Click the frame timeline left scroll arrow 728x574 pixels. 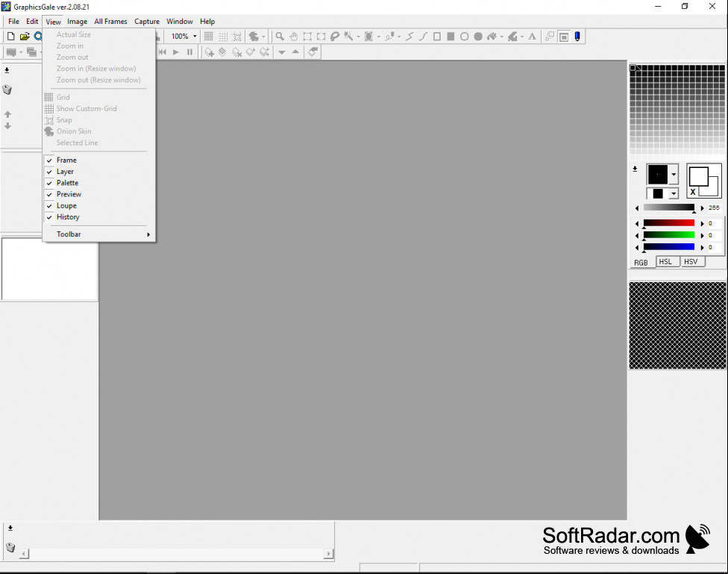pos(25,554)
